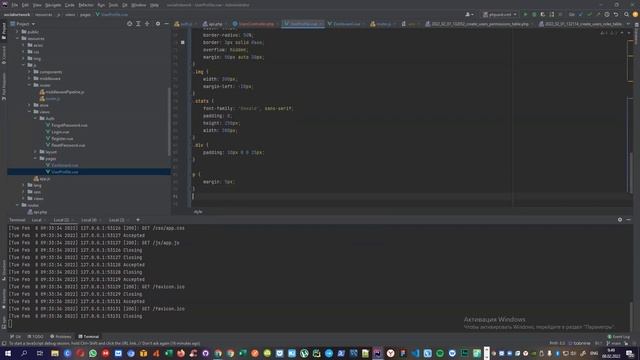Click Search Everywhere magnifier icon
Screen dimensions: 640x360
(x=627, y=14)
